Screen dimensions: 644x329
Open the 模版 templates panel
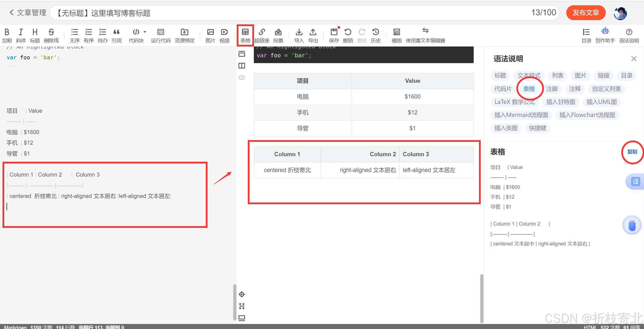(x=397, y=35)
